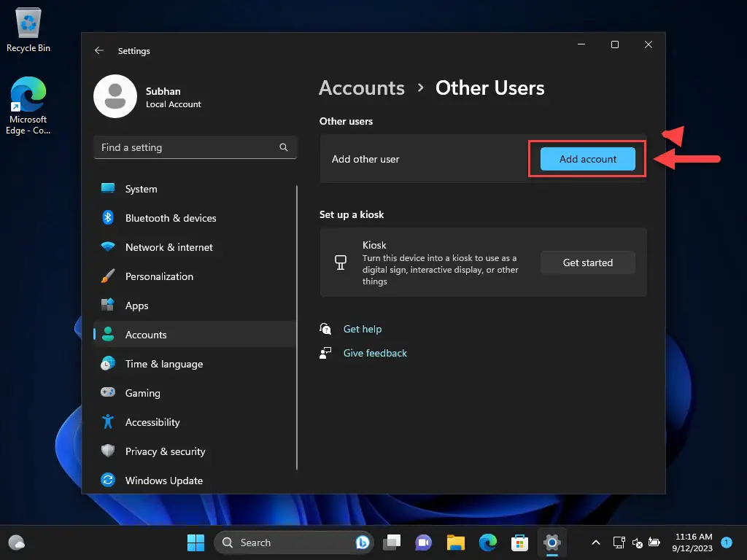The image size is (747, 560).
Task: Open Recycle Bin desktop icon
Action: (x=28, y=30)
